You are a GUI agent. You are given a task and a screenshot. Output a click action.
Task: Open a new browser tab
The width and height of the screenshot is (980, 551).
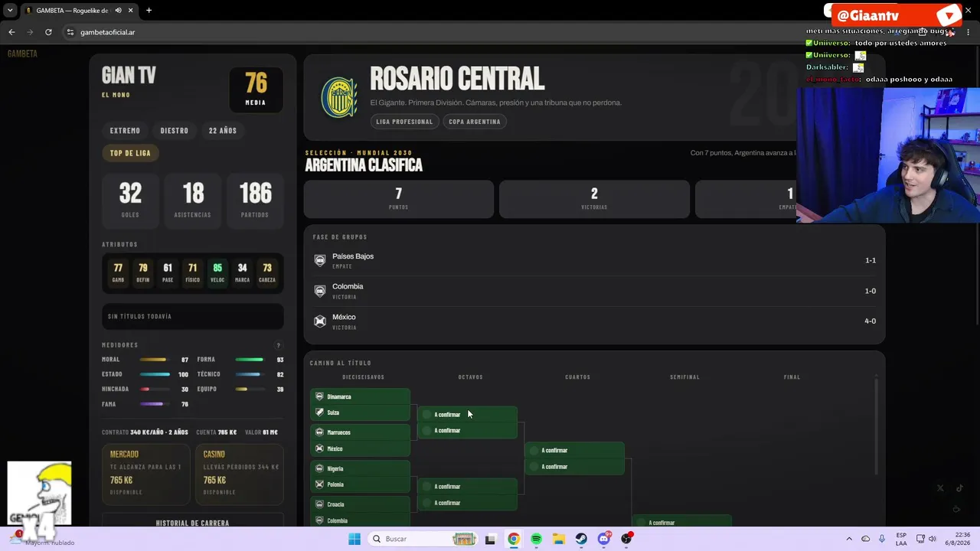pos(149,10)
